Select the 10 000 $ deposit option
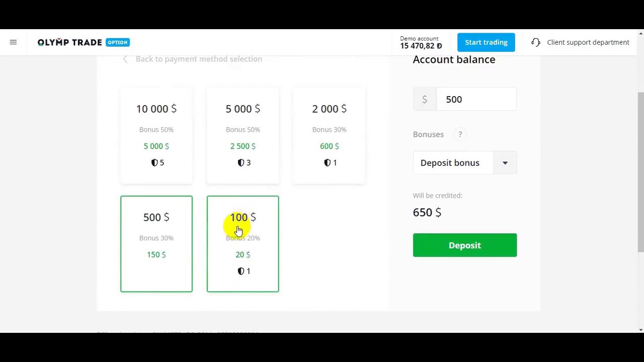 [156, 136]
